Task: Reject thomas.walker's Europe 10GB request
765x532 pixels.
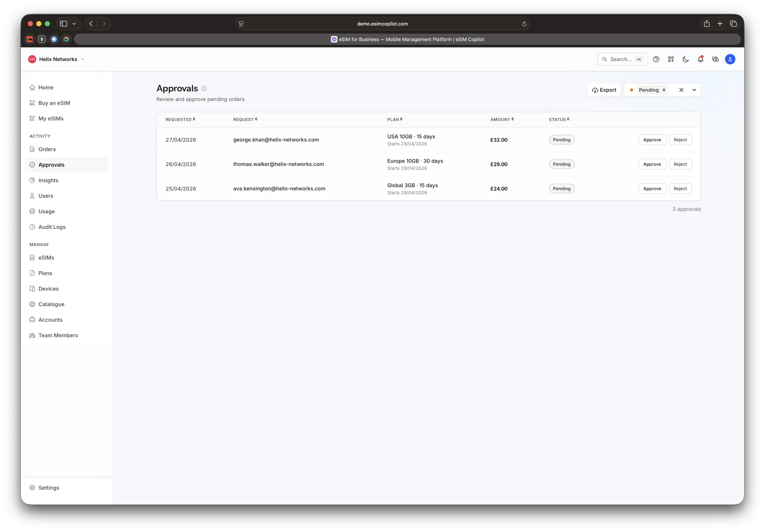Action: tap(680, 164)
